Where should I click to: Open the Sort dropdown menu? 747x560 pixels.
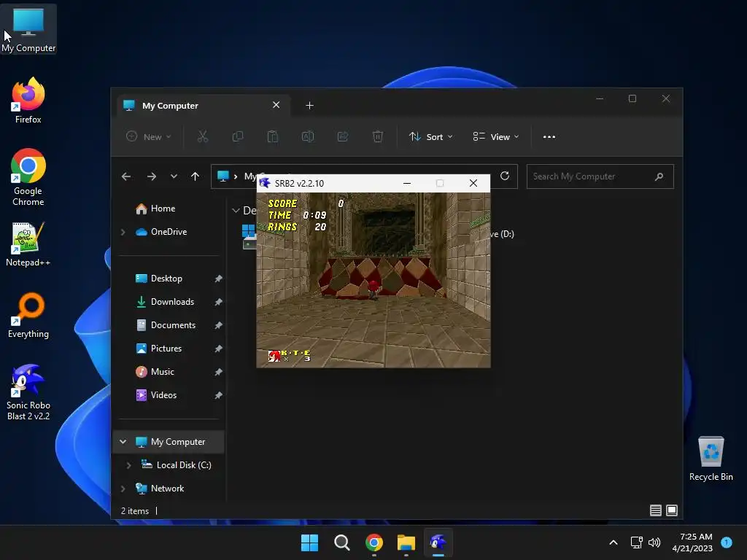click(x=430, y=136)
